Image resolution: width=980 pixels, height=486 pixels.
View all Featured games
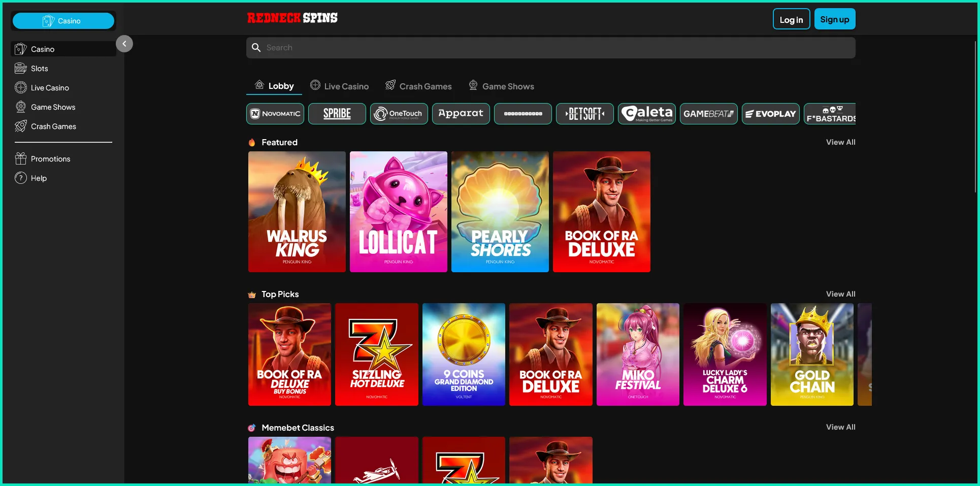click(841, 142)
